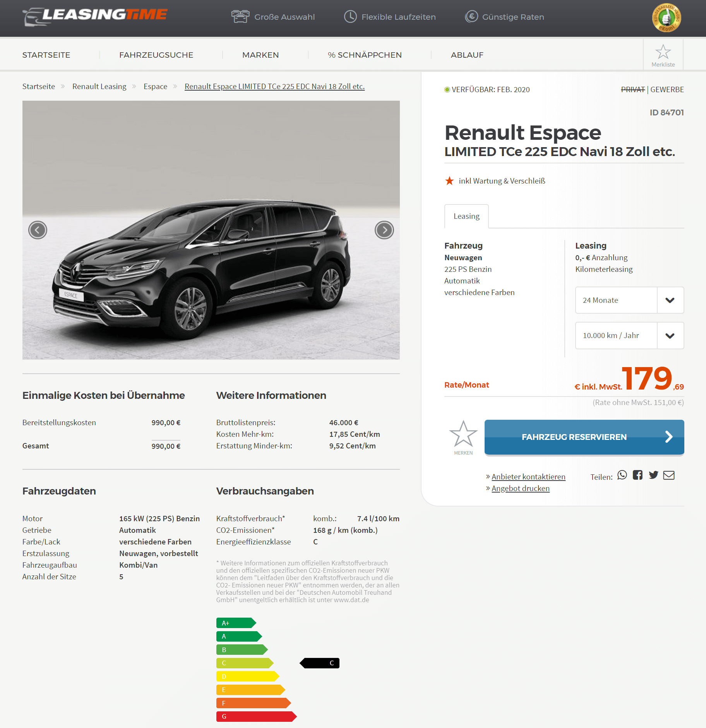Screen dimensions: 706x728
Task: Click Anbieter kontaktieren link
Action: tap(528, 477)
